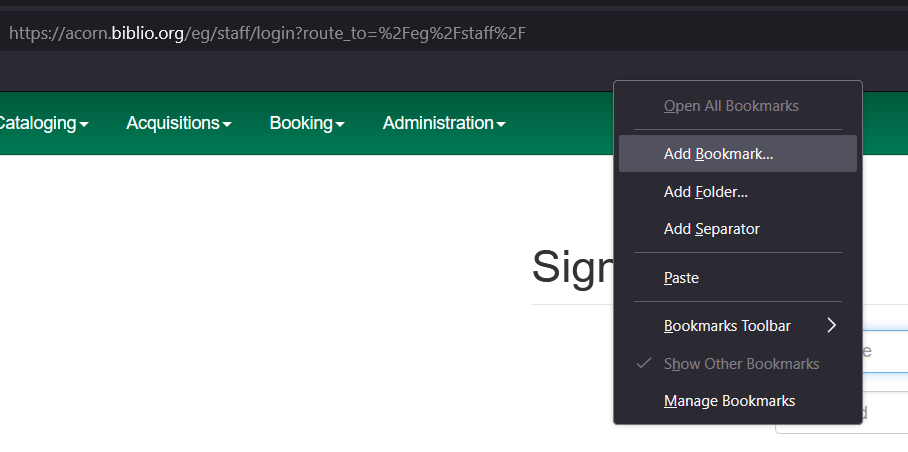Open Manage Bookmarks from the menu
This screenshot has height=452, width=908.
729,401
